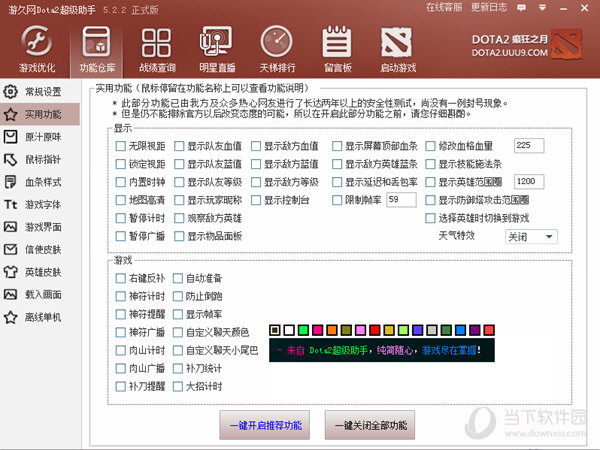Open 英雄皮肤 shirt item in sidebar
Screen dimensions: 600x450
pyautogui.click(x=40, y=272)
